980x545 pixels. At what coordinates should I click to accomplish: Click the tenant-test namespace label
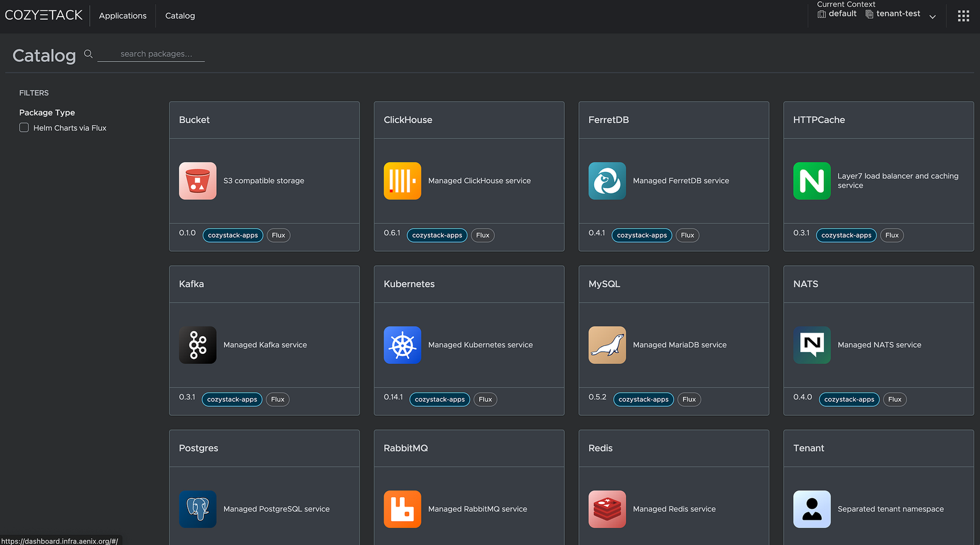coord(898,13)
